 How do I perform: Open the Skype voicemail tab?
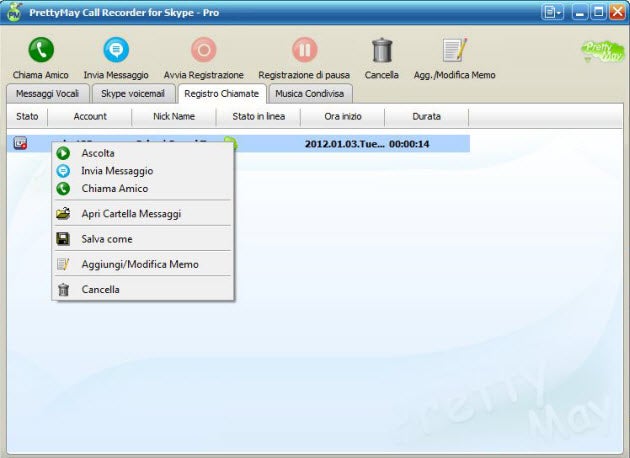[x=133, y=94]
